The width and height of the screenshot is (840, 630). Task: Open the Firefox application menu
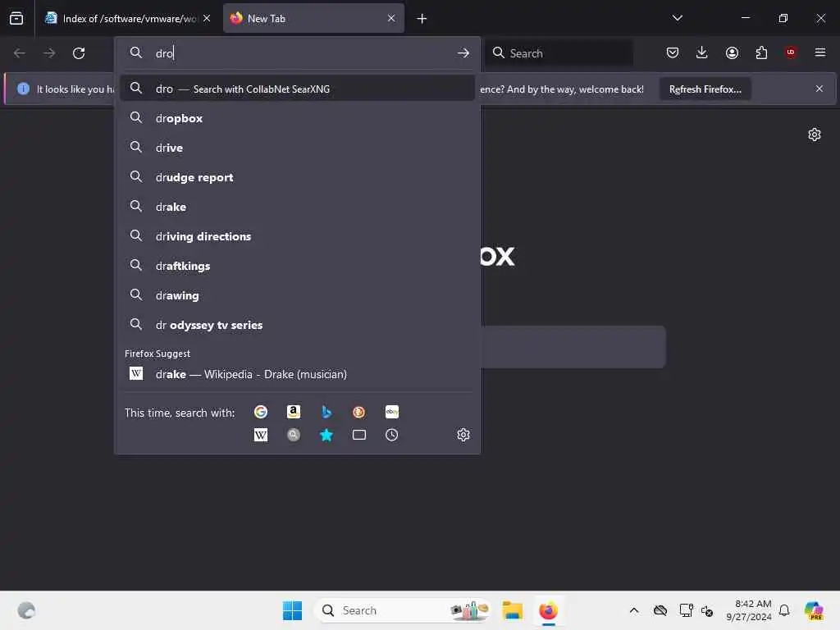(x=820, y=52)
